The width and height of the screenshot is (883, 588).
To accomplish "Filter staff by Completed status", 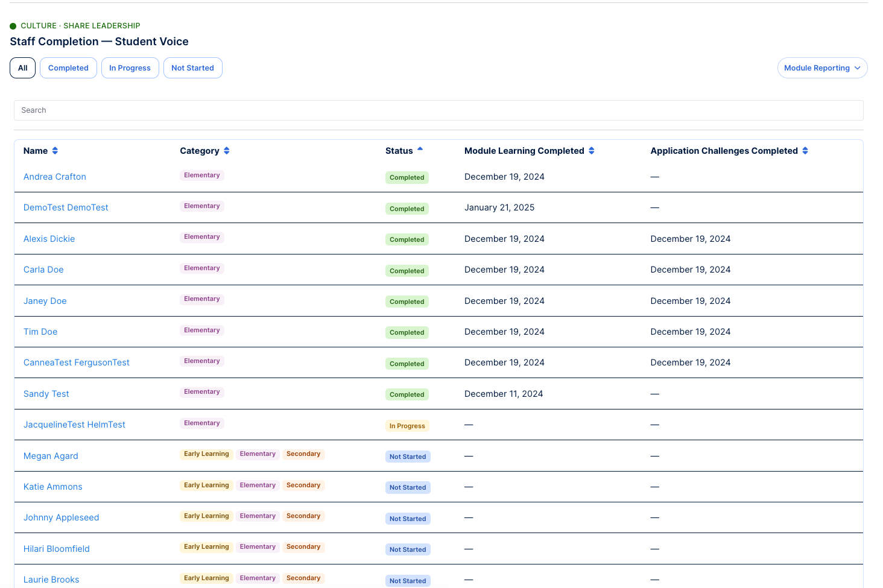I will pyautogui.click(x=68, y=68).
